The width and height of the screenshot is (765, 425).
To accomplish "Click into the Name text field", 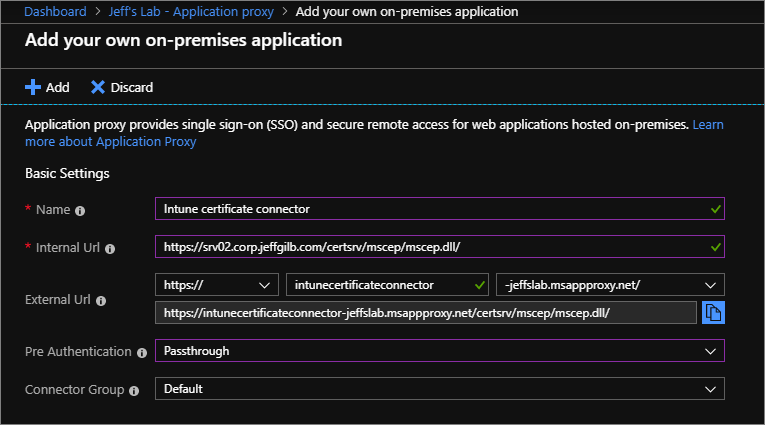I will coord(440,209).
